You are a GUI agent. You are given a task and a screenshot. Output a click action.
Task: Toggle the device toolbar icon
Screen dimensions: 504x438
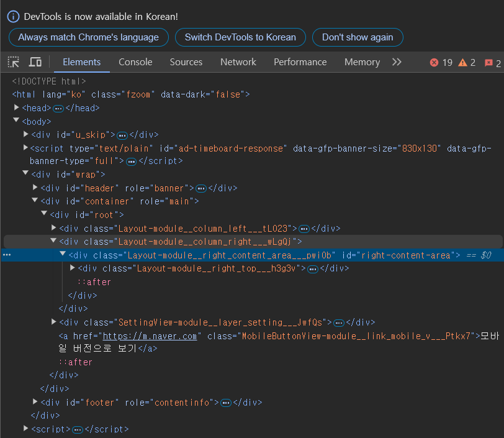click(35, 62)
